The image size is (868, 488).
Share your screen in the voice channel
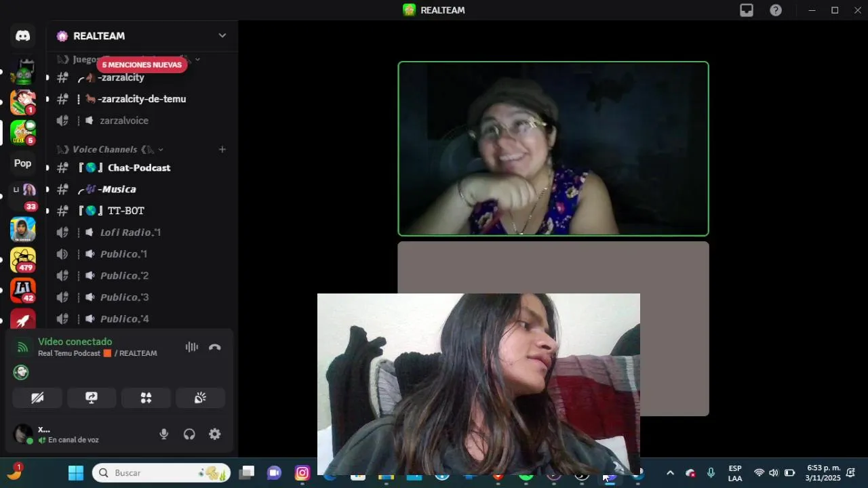pyautogui.click(x=92, y=398)
